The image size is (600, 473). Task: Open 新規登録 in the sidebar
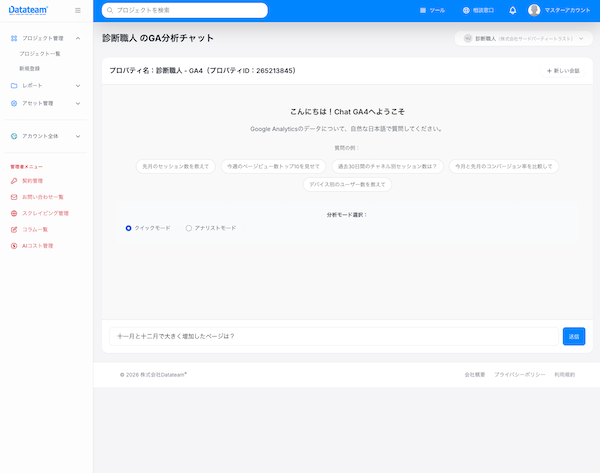coord(29,69)
